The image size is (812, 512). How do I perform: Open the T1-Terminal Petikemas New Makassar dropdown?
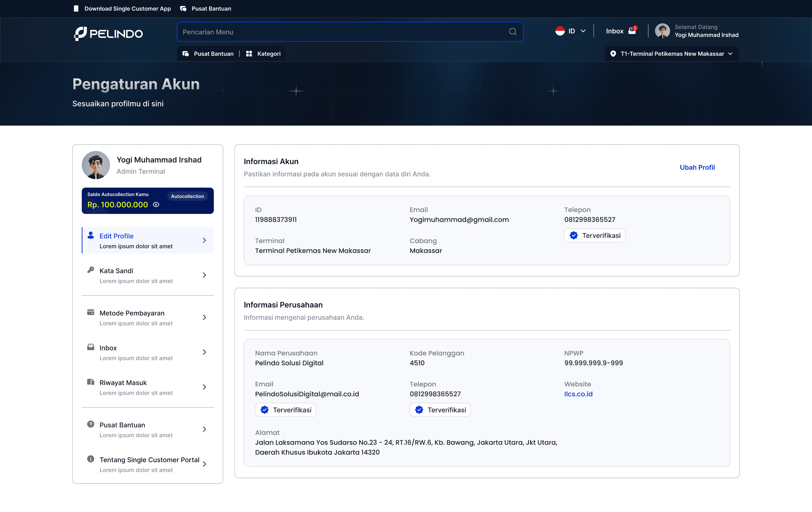point(672,54)
